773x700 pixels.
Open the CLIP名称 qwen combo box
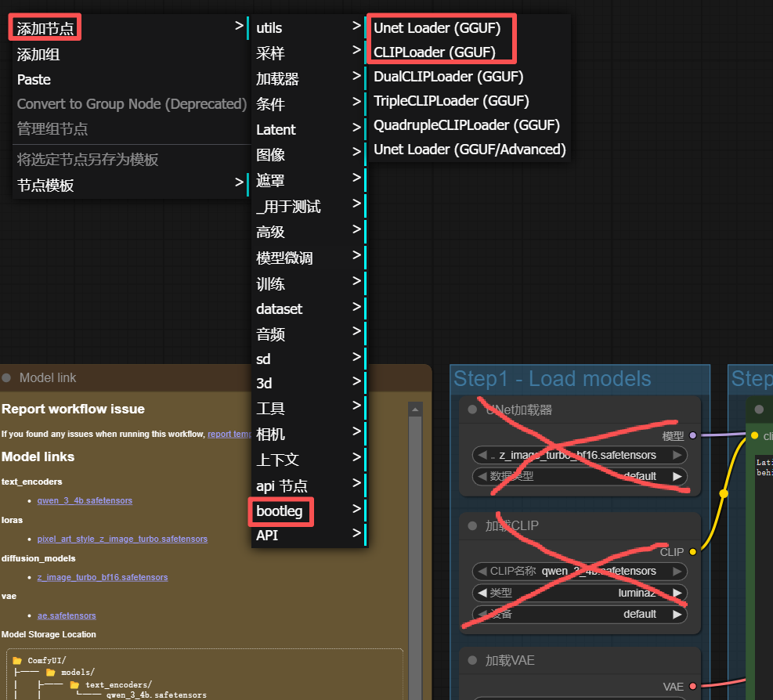579,571
